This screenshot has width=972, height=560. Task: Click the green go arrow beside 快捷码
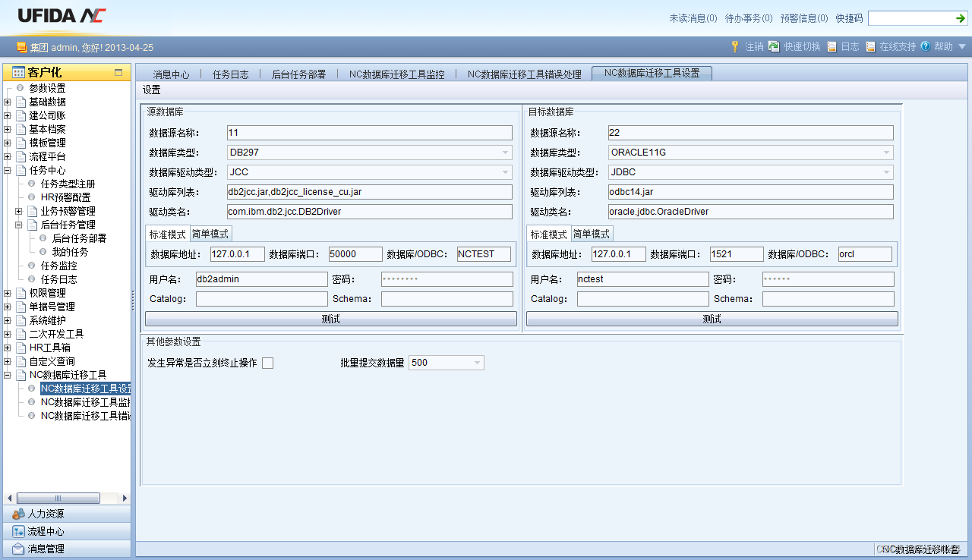click(x=961, y=18)
